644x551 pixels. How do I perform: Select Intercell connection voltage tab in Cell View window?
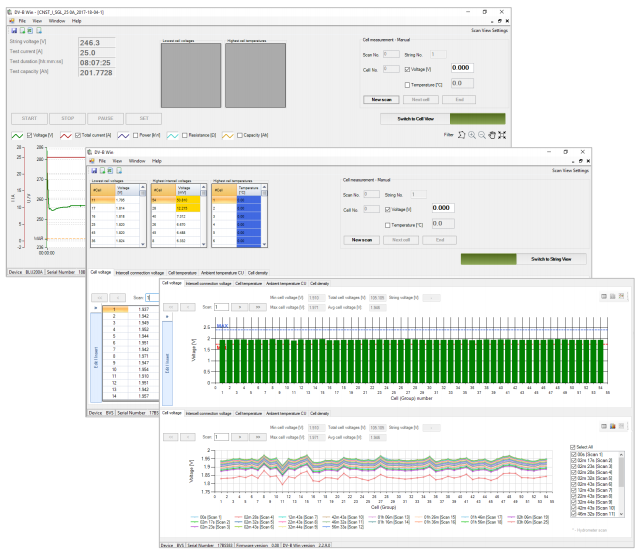click(x=140, y=273)
